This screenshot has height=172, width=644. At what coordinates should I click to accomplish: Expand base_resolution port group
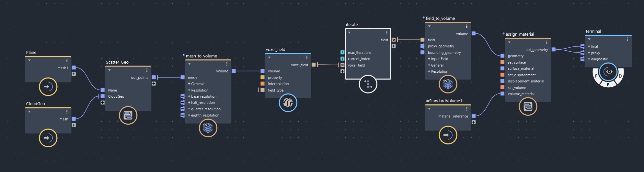pos(189,96)
